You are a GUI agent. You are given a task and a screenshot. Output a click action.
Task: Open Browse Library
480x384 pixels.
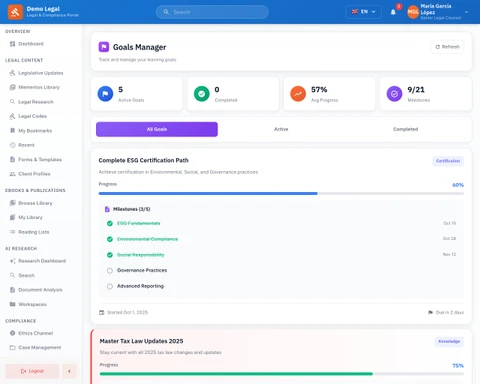[31, 203]
